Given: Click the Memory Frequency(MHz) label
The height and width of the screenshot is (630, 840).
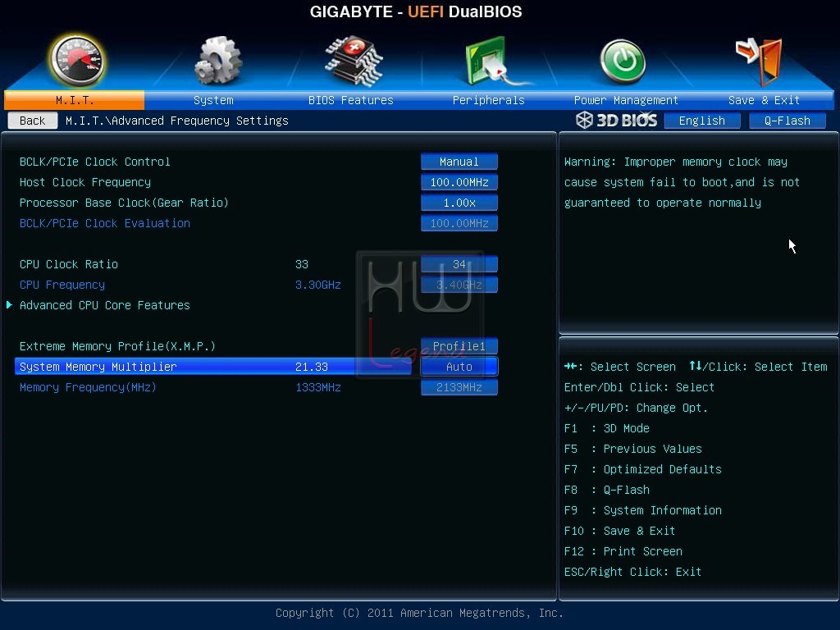Looking at the screenshot, I should pos(88,387).
